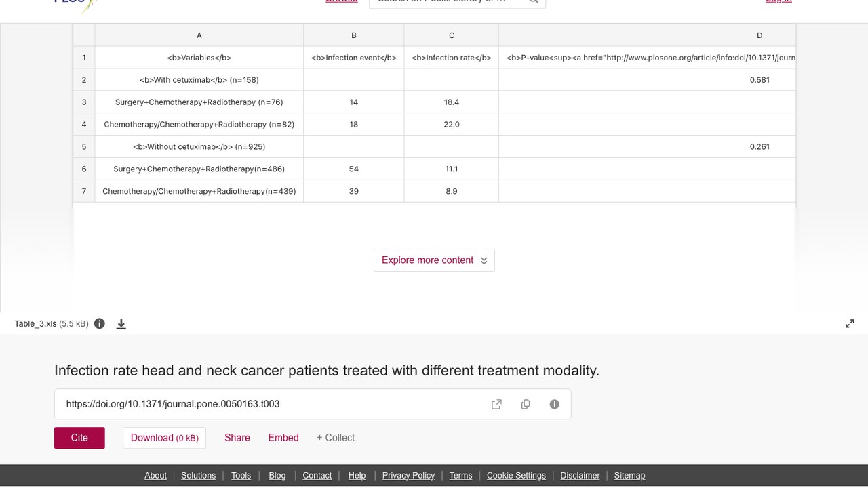Click the P-value cell 0.261
868x488 pixels.
tap(647, 147)
